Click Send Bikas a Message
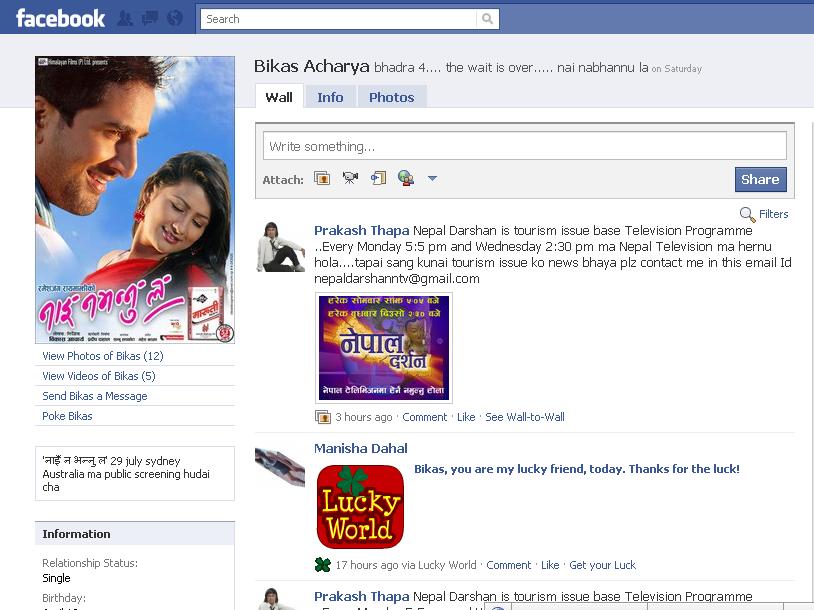The width and height of the screenshot is (814, 610). [95, 396]
